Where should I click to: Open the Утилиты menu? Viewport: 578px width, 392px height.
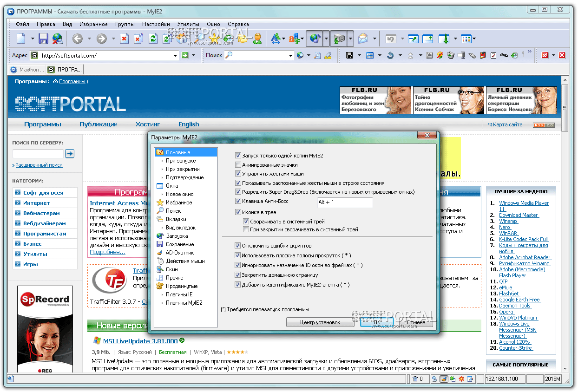(188, 24)
